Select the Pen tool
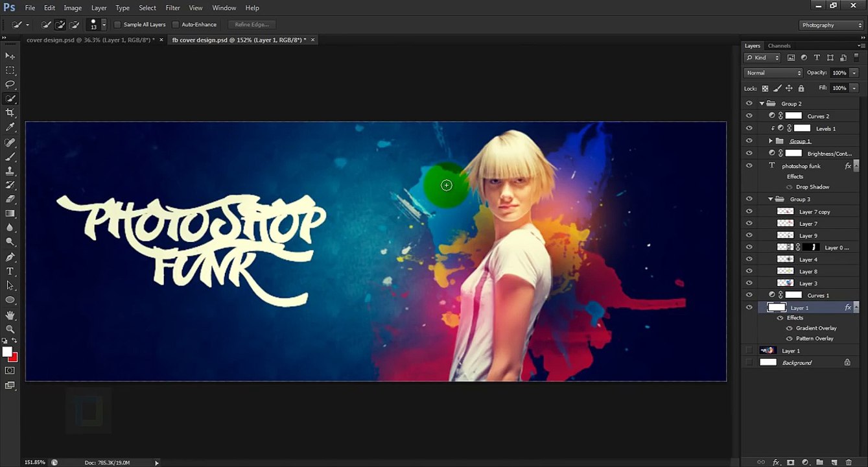This screenshot has height=467, width=868. pos(10,257)
